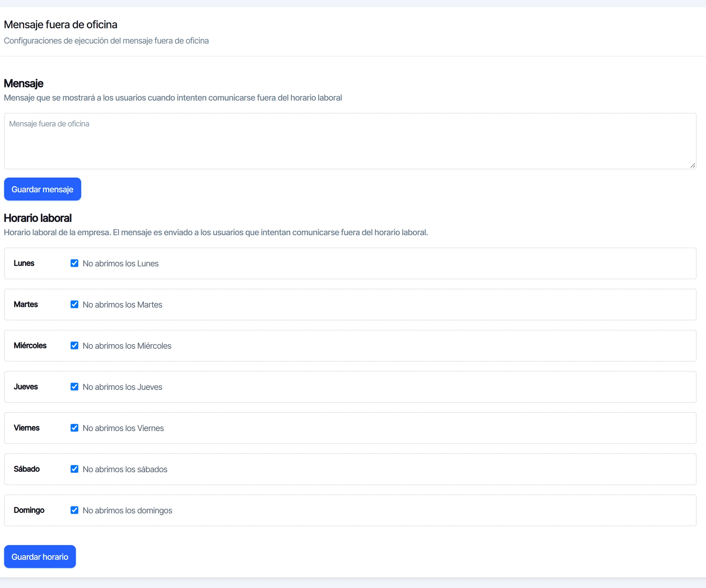The image size is (706, 588).
Task: Select the bold 'Miércoles' day label
Action: pyautogui.click(x=30, y=345)
